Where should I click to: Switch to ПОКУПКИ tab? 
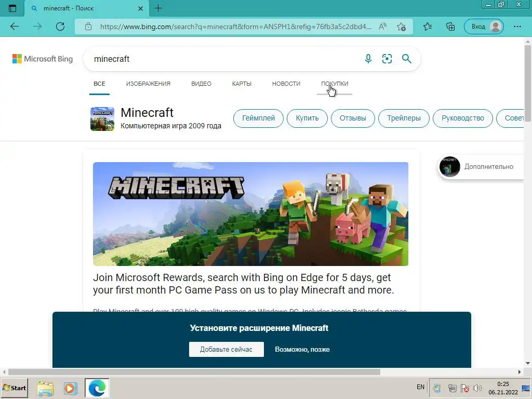tap(335, 84)
